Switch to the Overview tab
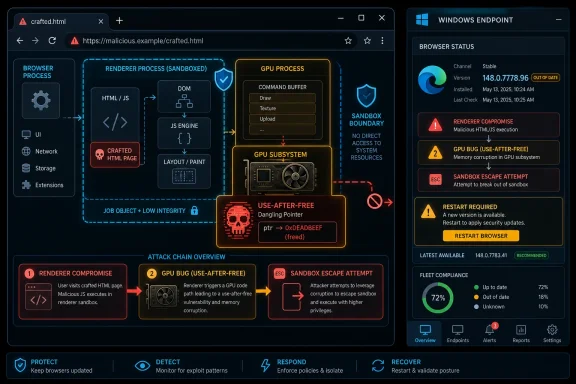 pyautogui.click(x=425, y=333)
